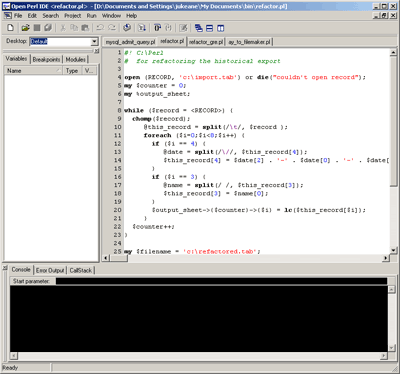400x374 pixels.
Task: Cascade windows using toolbar icon
Action: (199, 28)
